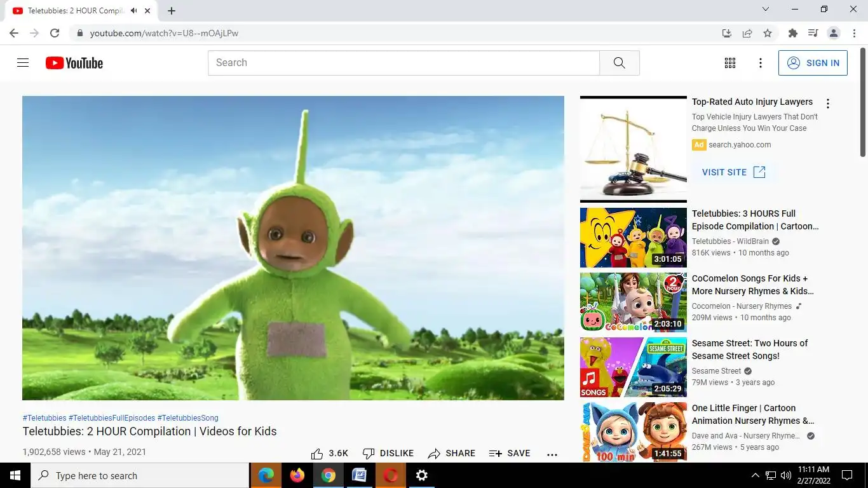Click the scales of justice ad thumbnail
The image size is (868, 488).
634,149
